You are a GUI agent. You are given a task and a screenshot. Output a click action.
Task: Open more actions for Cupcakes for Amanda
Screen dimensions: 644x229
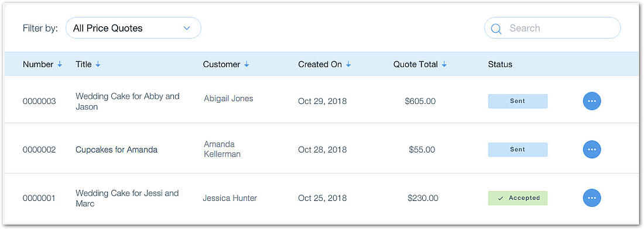click(x=591, y=150)
